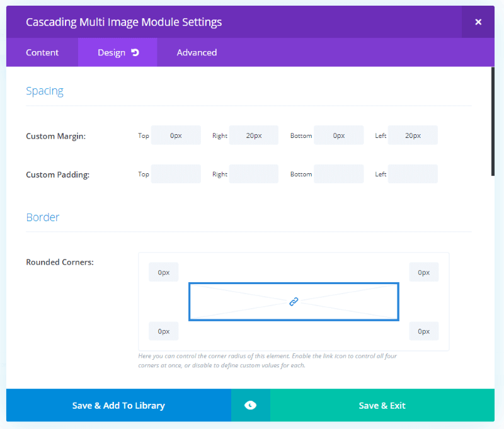Click the Custom Margin Bottom field
The image size is (504, 429).
(x=339, y=135)
